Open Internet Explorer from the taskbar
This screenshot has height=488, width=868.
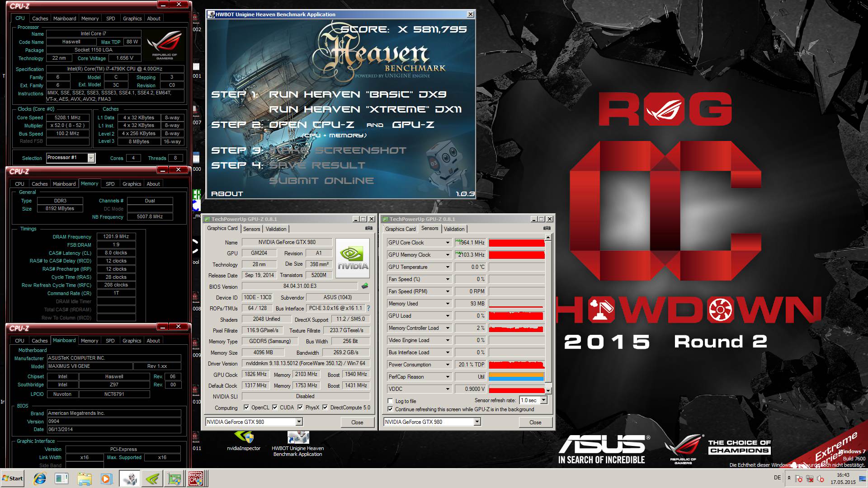point(40,478)
